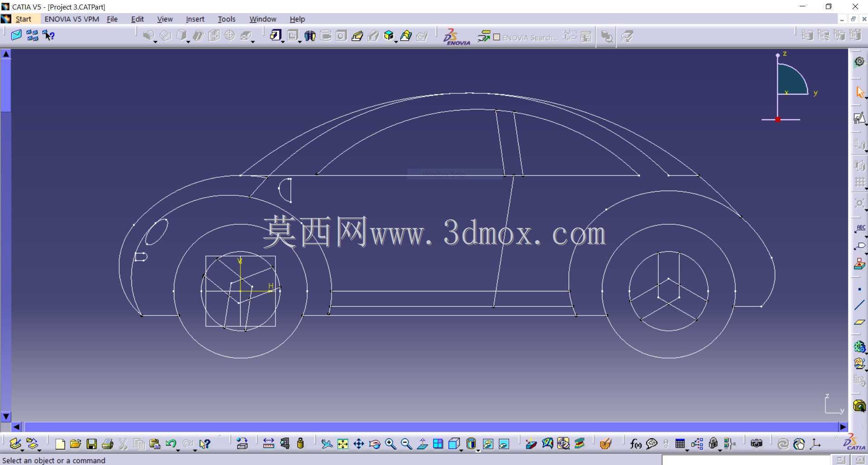Open the Window menu
Screen dimensions: 868x465
point(263,19)
